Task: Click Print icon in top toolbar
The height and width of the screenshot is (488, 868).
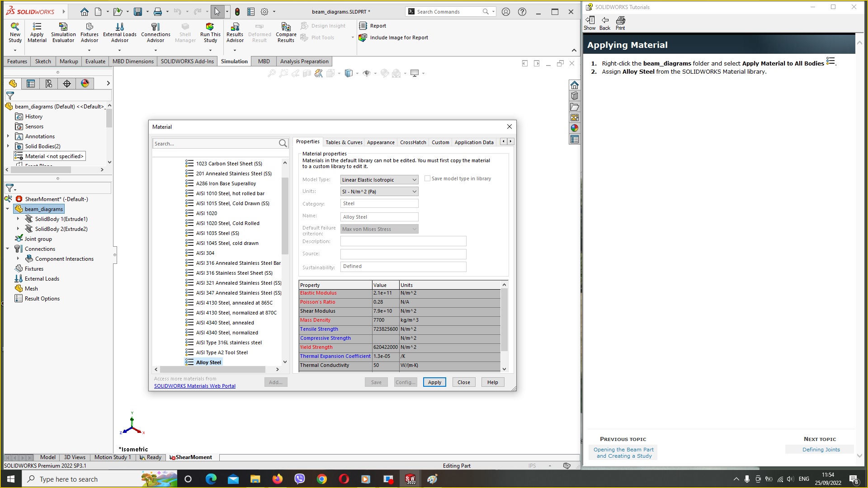Action: (x=157, y=12)
